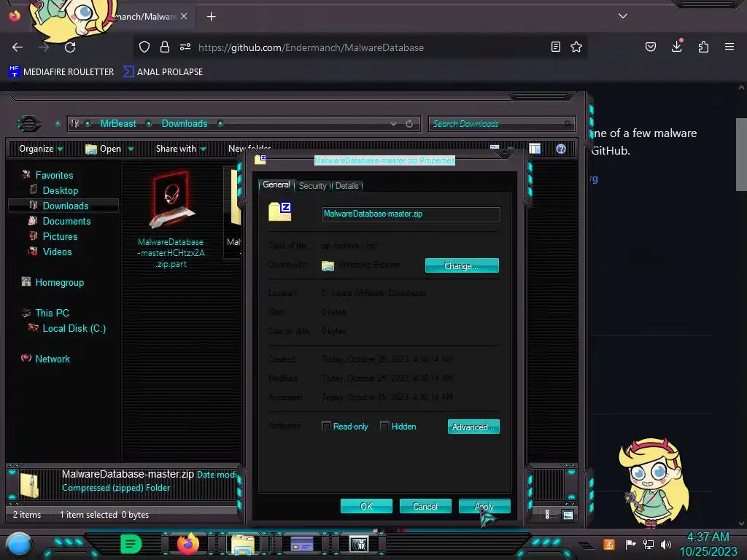Open Pictures in the navigation pane
The image size is (747, 560).
[x=60, y=236]
